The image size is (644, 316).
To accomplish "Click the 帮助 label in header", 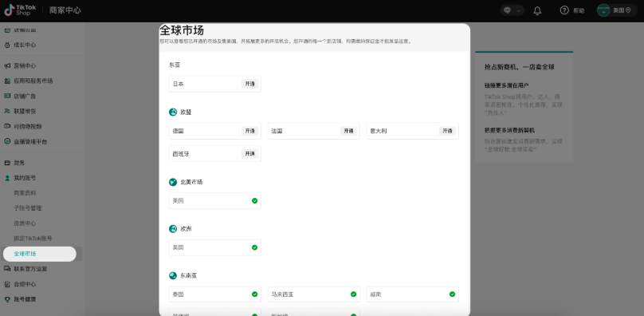I will pyautogui.click(x=579, y=10).
